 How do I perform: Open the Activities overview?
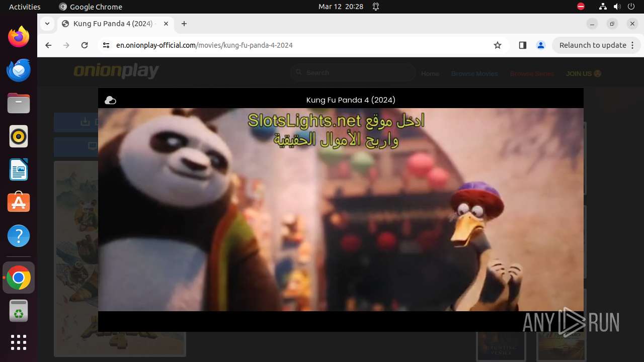[25, 7]
